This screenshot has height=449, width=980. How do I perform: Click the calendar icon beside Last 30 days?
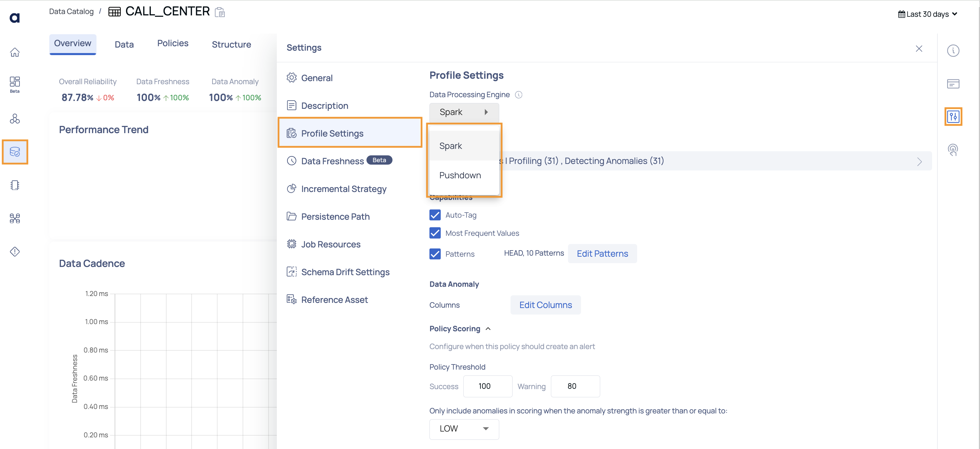(x=902, y=14)
